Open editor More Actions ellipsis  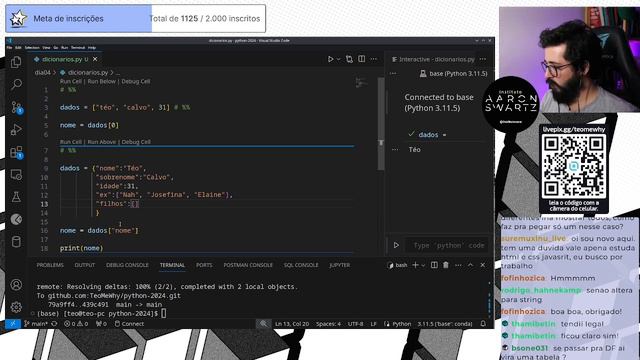pos(374,59)
